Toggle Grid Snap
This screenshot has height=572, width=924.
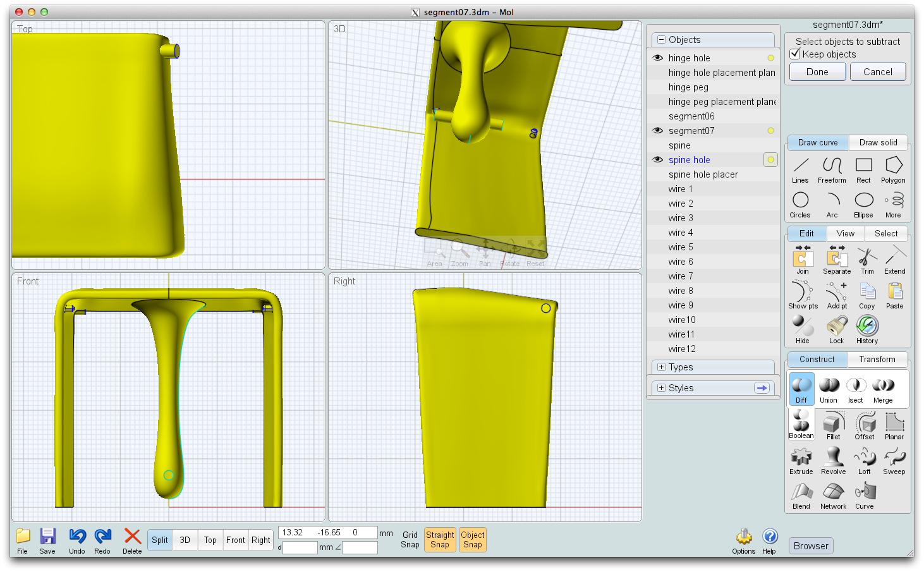click(410, 540)
